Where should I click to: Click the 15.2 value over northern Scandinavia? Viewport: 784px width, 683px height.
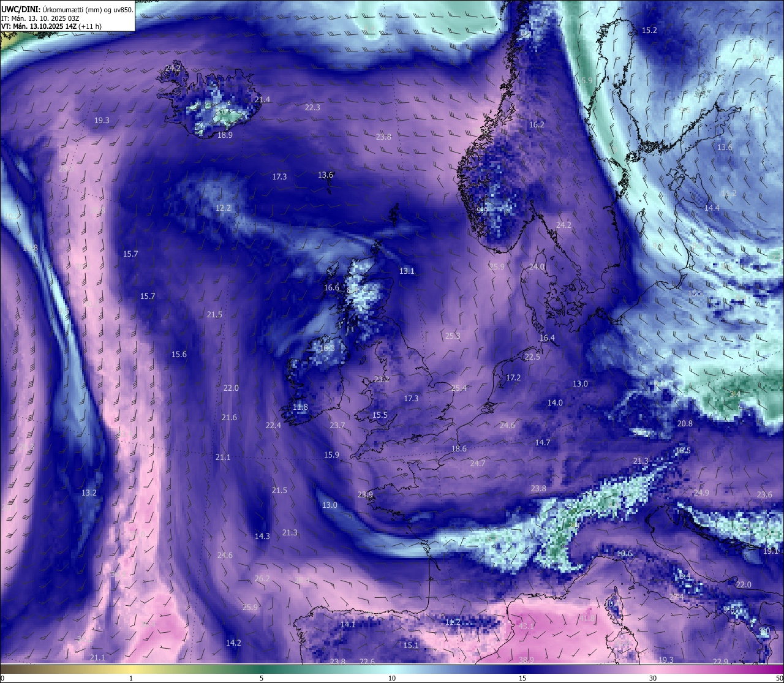(649, 30)
